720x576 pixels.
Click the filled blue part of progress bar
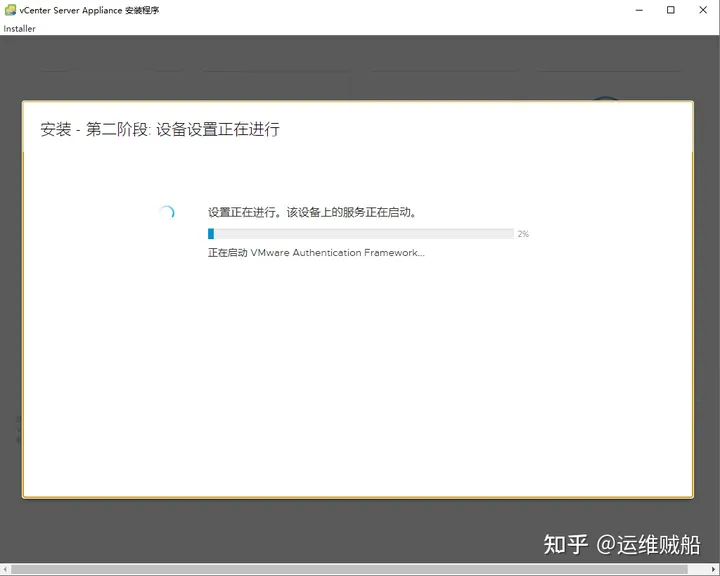(x=211, y=233)
